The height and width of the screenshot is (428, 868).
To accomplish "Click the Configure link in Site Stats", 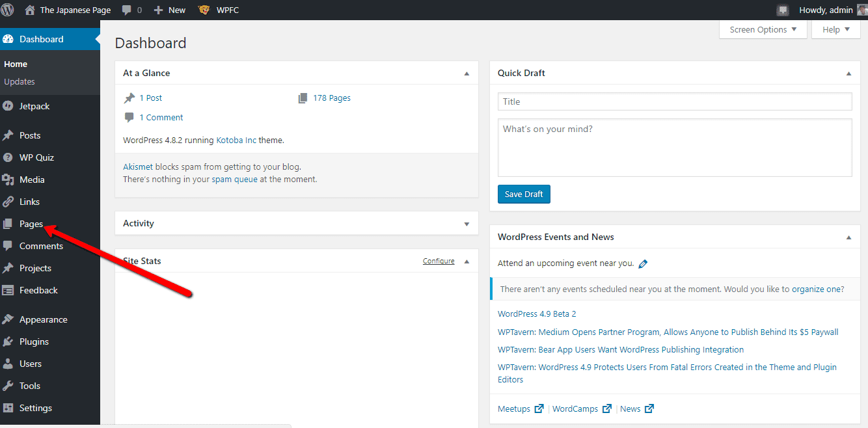I will pos(439,261).
